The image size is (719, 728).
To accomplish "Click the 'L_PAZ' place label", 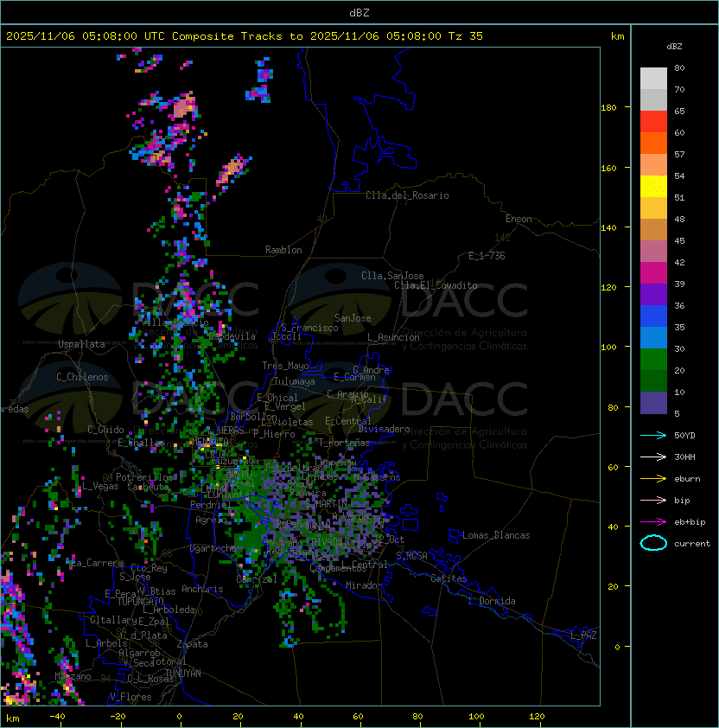I will (583, 635).
